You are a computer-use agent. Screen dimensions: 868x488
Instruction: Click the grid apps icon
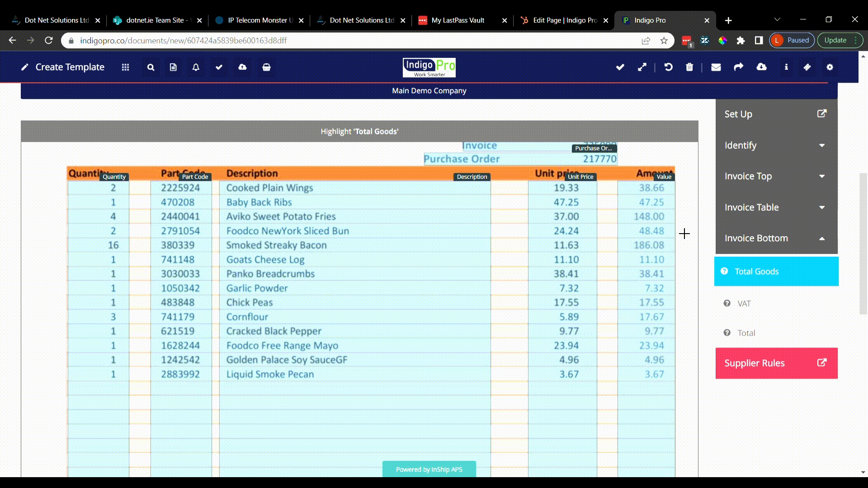click(125, 67)
